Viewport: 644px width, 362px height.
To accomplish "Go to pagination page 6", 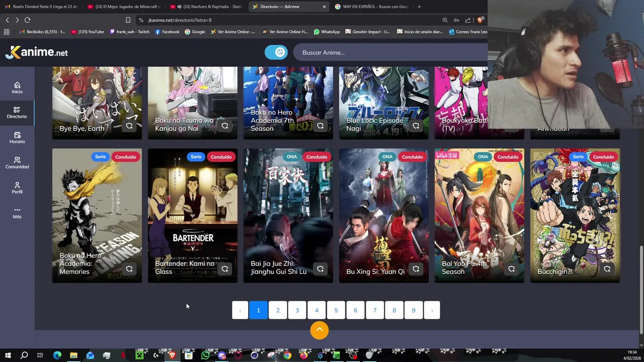I will click(x=355, y=310).
